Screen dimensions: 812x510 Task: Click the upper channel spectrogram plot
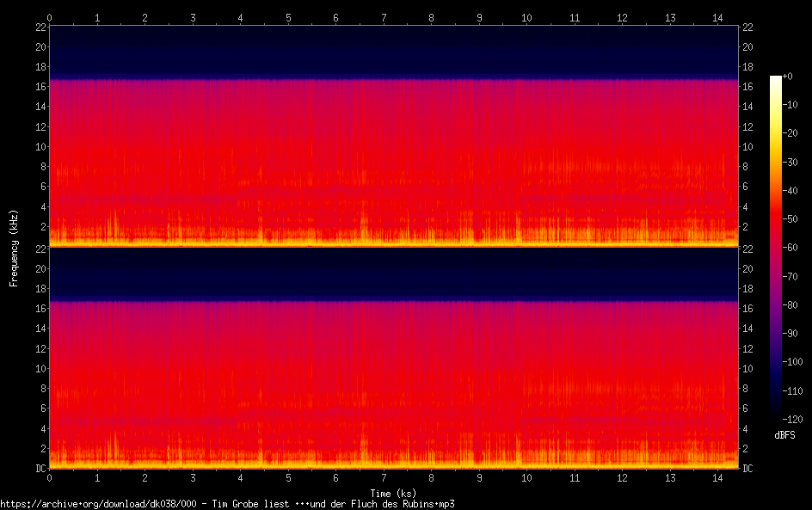click(394, 136)
